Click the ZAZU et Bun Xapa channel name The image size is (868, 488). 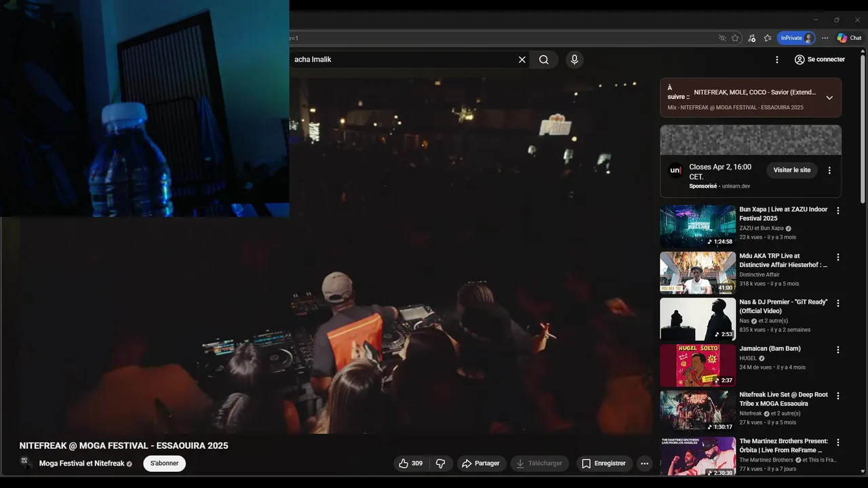click(x=762, y=228)
